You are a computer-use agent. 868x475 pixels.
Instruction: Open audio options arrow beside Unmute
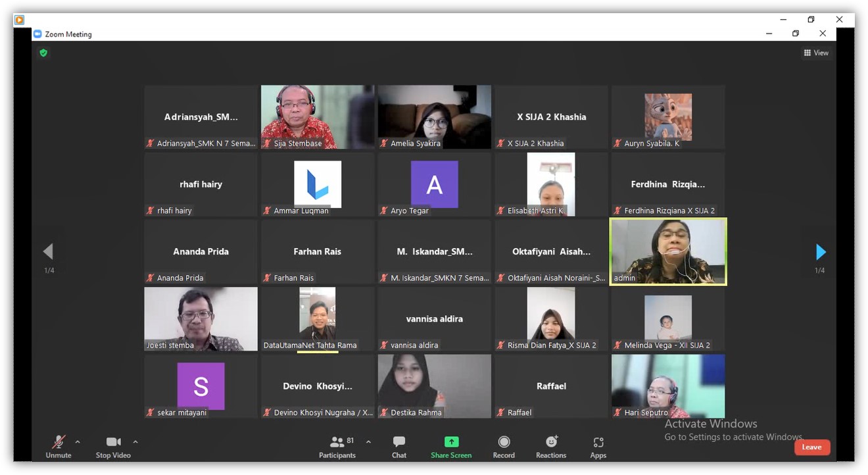tap(78, 441)
